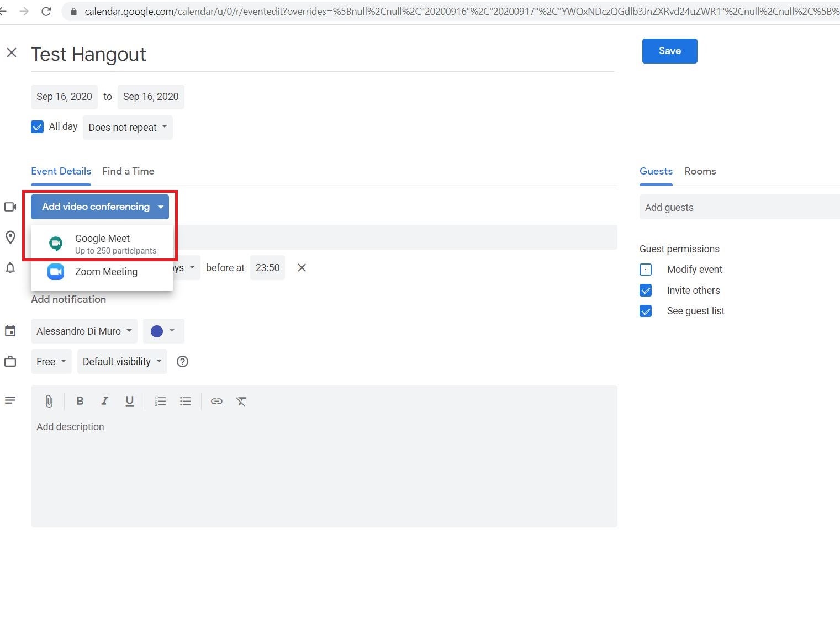Click the location pin icon
The width and height of the screenshot is (840, 644).
[10, 237]
